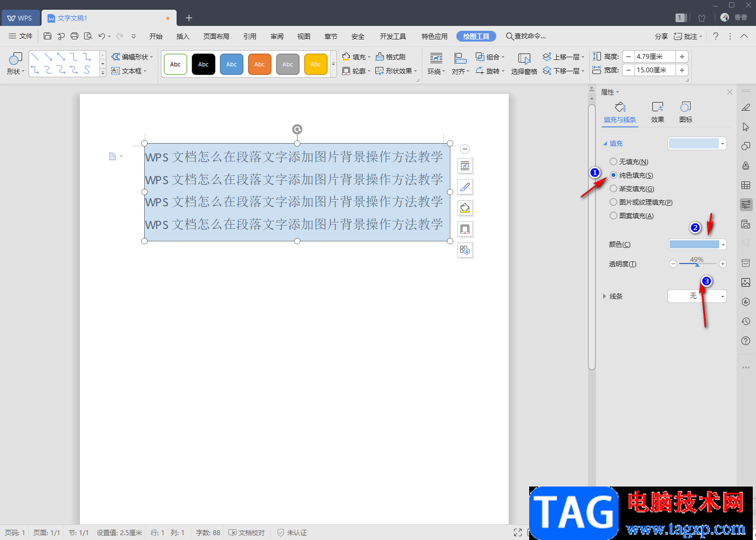Click the 旋转 rotate tool
This screenshot has width=756, height=540.
(x=490, y=71)
